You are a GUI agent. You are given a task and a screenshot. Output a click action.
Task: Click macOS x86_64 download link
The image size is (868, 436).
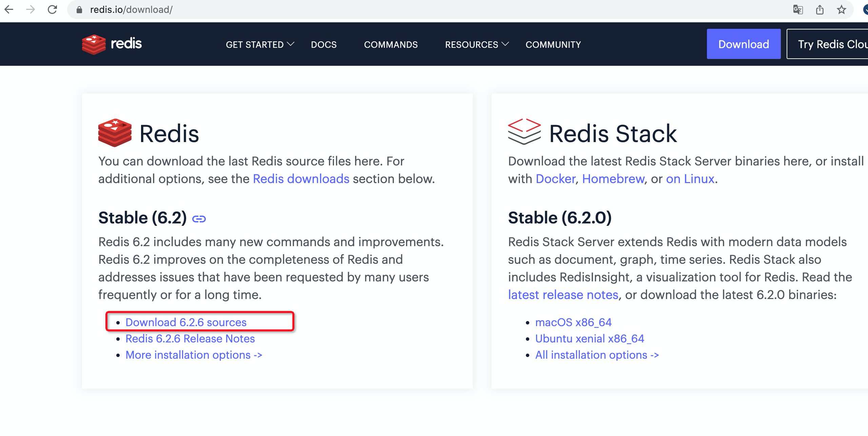point(573,322)
